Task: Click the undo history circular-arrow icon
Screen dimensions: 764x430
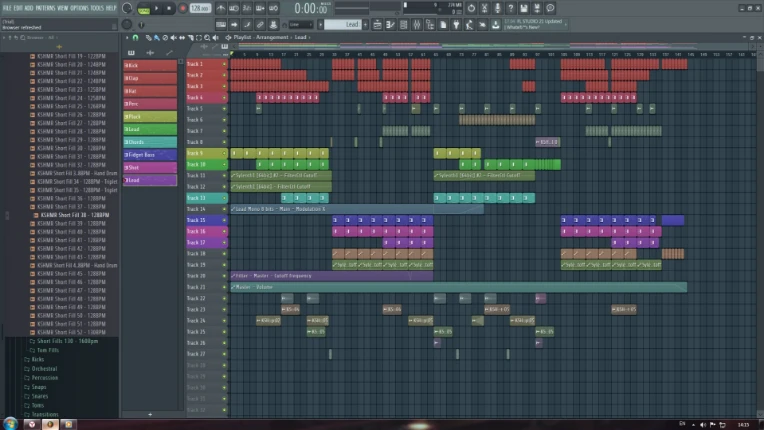Action: 471,8
